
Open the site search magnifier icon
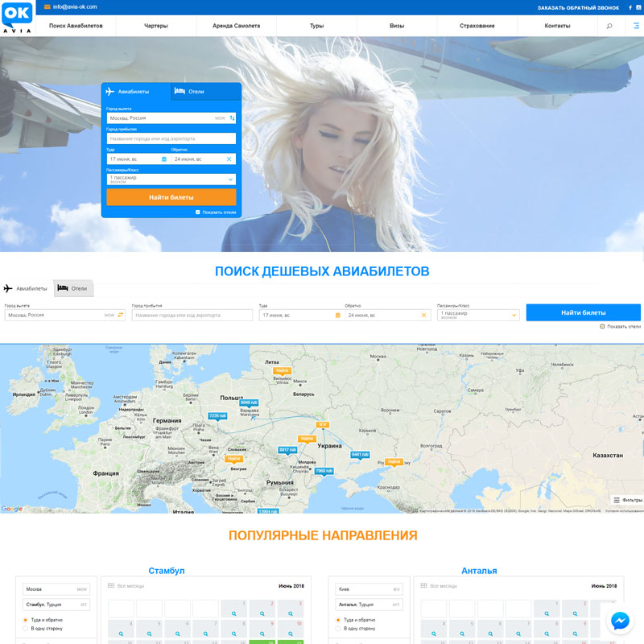(609, 26)
